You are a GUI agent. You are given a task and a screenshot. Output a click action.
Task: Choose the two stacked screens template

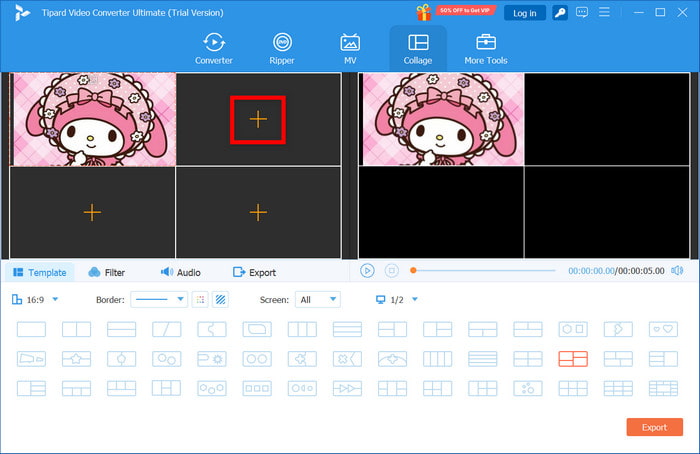tap(121, 329)
